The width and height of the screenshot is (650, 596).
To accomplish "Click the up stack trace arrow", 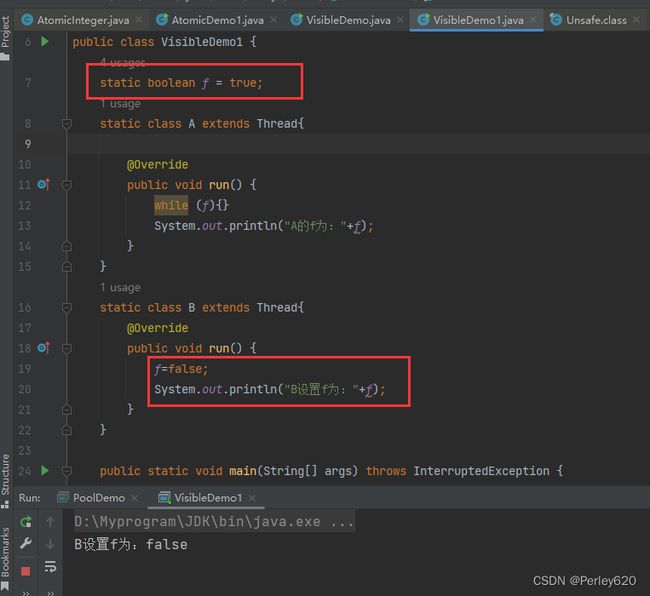I will click(x=50, y=521).
